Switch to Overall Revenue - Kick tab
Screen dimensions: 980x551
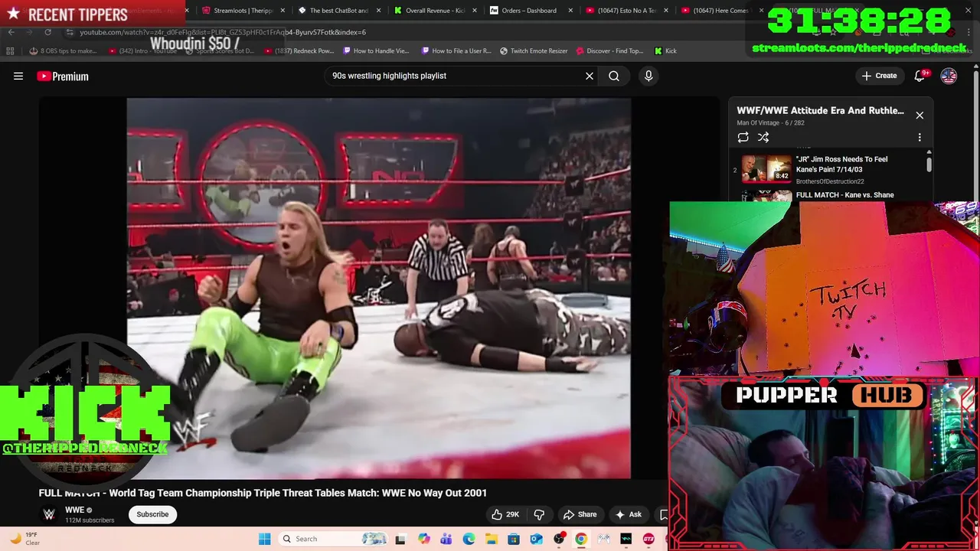pos(435,11)
